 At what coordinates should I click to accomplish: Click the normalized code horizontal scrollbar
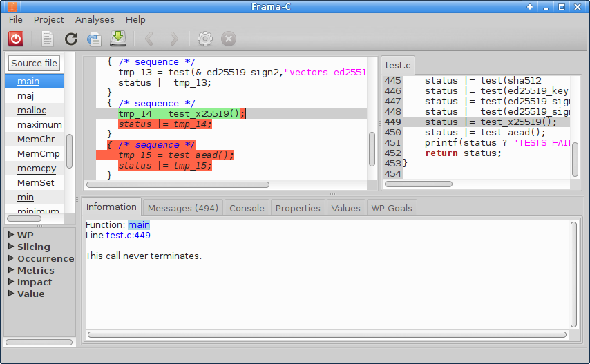(x=178, y=184)
